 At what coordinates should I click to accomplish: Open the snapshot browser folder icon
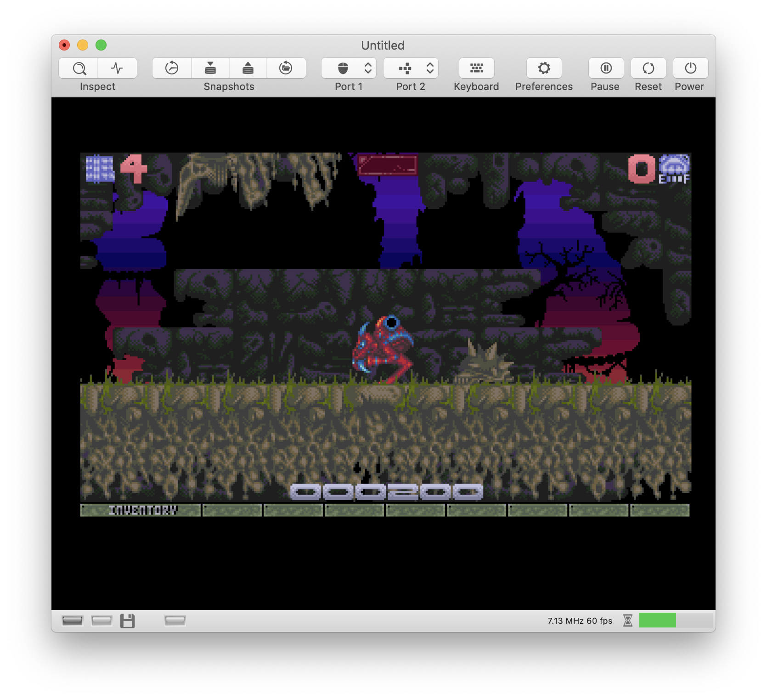click(x=286, y=68)
